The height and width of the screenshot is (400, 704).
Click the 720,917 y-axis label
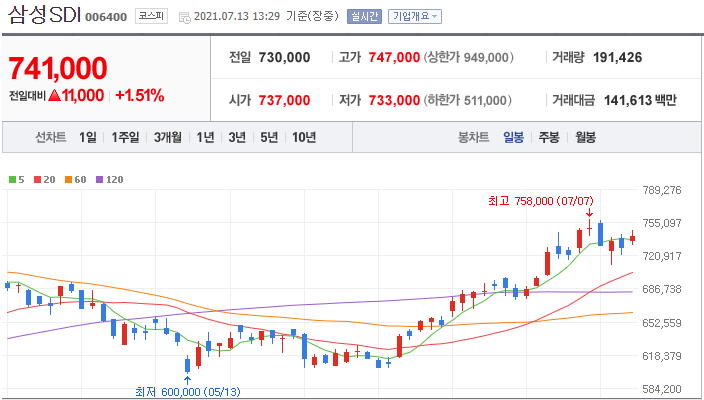pos(662,256)
